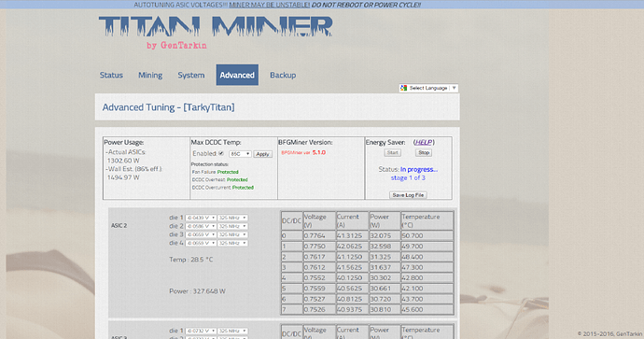Click the Apply temperature button
The height and width of the screenshot is (339, 644).
tap(262, 154)
